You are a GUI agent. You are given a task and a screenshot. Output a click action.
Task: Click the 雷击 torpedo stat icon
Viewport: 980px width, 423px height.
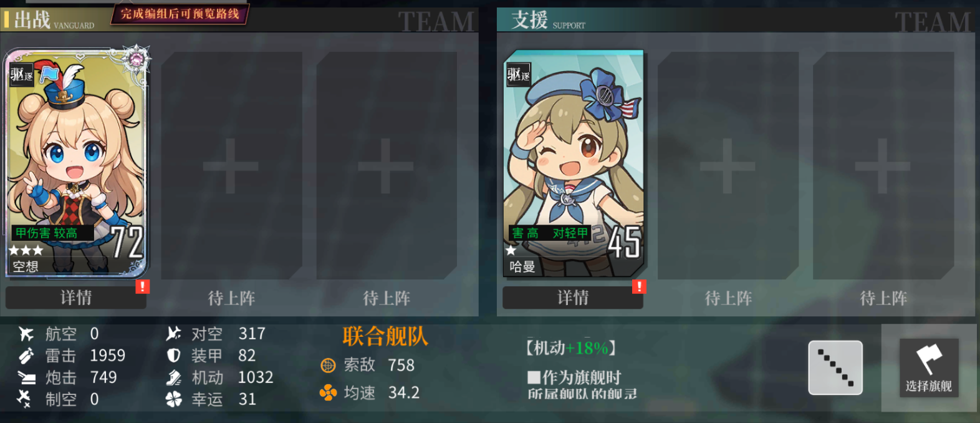click(x=26, y=356)
